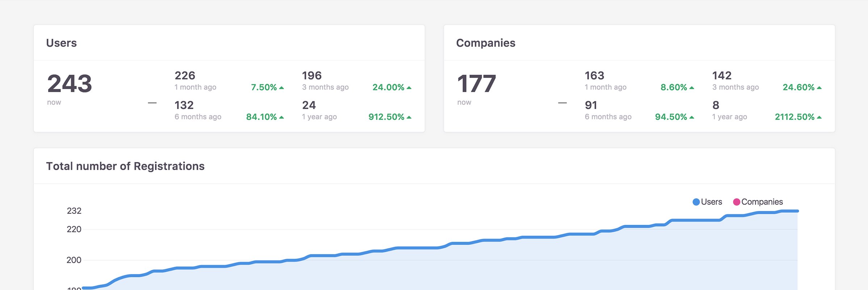
Task: Click the 232 y-axis label
Action: point(74,211)
